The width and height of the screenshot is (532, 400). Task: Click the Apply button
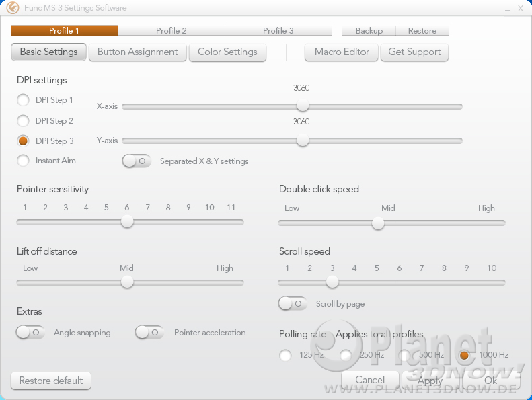(430, 381)
